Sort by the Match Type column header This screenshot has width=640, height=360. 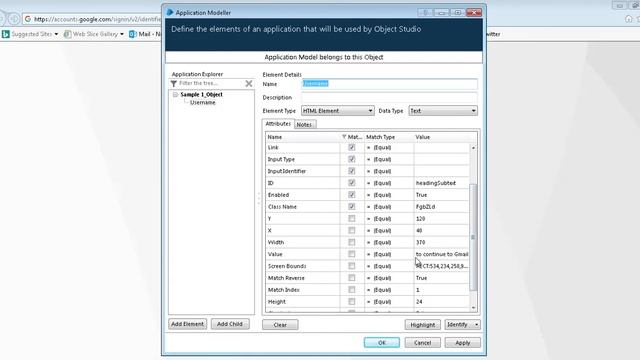coord(389,137)
